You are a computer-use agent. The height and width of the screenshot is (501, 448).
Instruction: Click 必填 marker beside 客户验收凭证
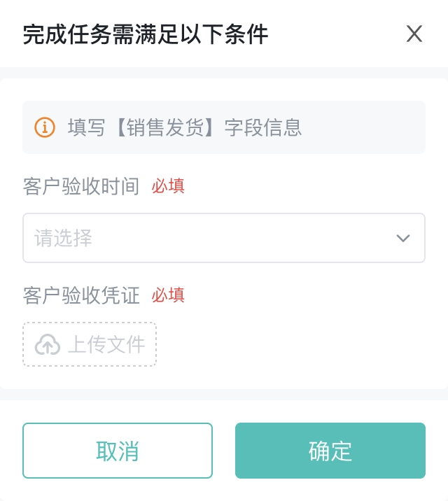click(168, 295)
